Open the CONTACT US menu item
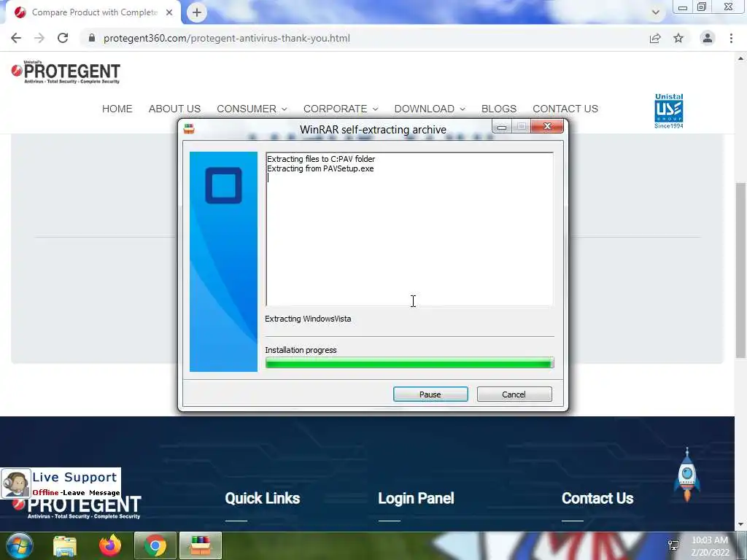747x560 pixels. pyautogui.click(x=565, y=109)
